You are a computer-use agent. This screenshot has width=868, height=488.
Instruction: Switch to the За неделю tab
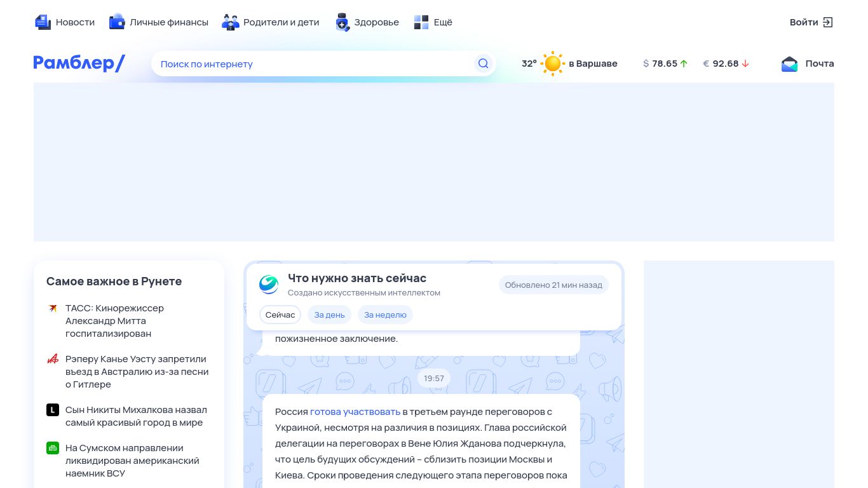(385, 315)
